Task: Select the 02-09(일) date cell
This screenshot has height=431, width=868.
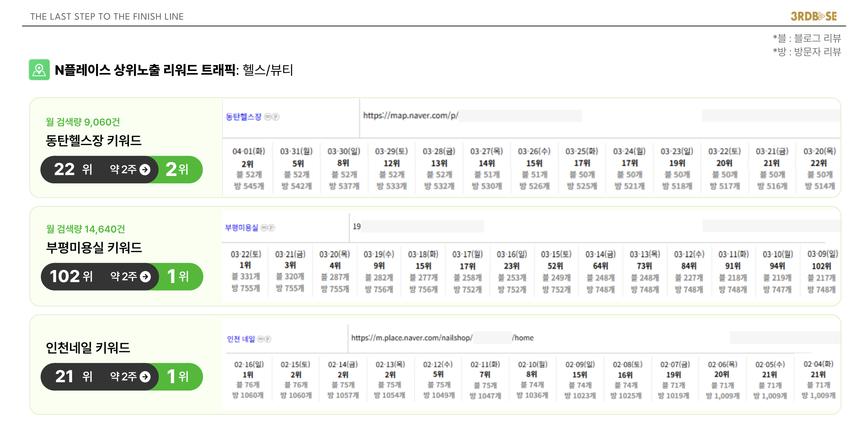Action: pos(580,364)
